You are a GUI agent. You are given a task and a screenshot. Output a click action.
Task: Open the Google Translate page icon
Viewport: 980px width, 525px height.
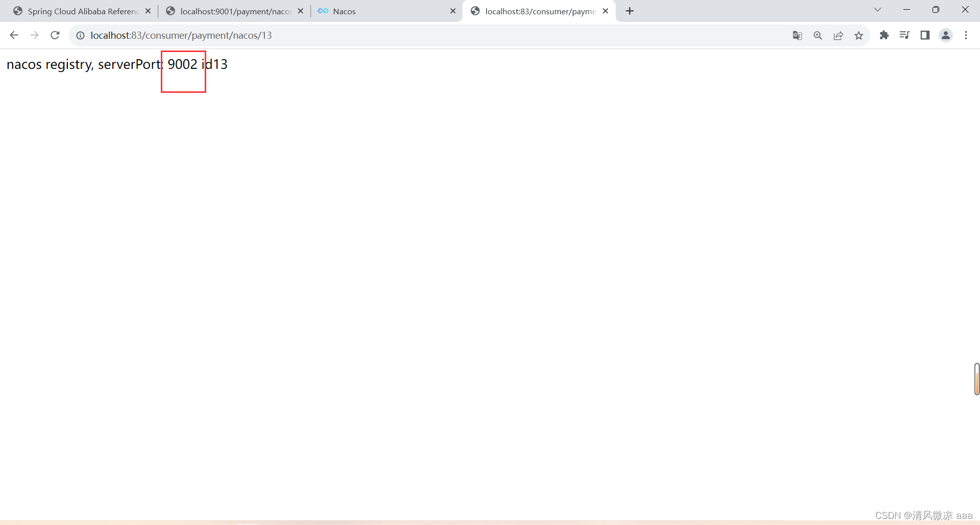797,35
